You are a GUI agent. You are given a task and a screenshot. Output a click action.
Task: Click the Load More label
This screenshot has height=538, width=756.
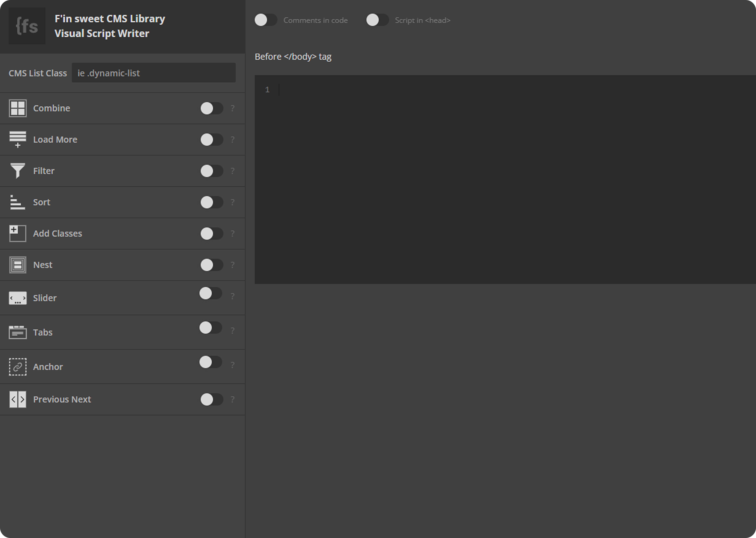(x=55, y=139)
